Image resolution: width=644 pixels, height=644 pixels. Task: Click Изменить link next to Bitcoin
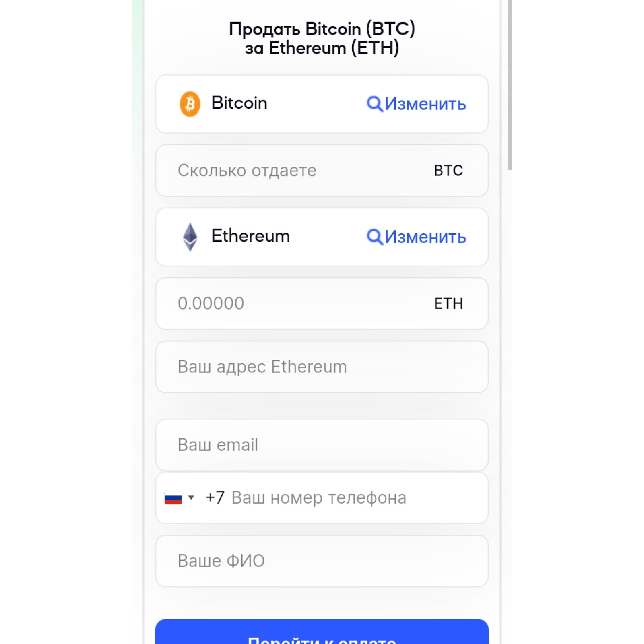[x=425, y=104]
